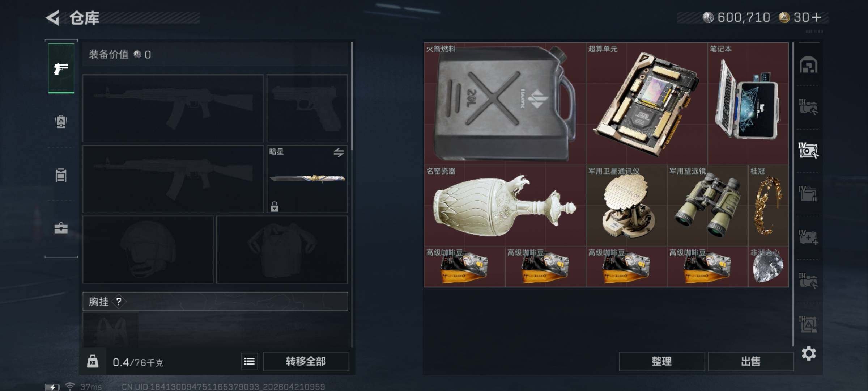This screenshot has width=868, height=391.
Task: Open the backpack tab in the left sidebar
Action: click(61, 122)
